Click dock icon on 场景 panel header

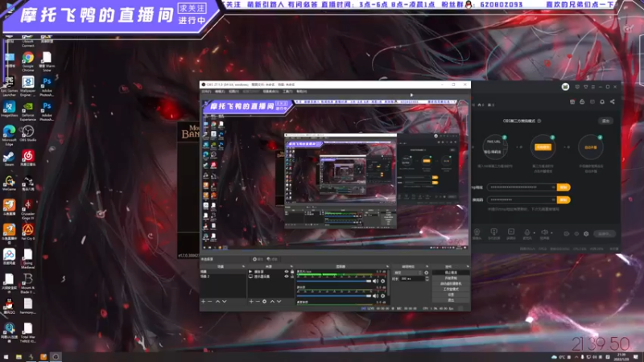point(243,266)
